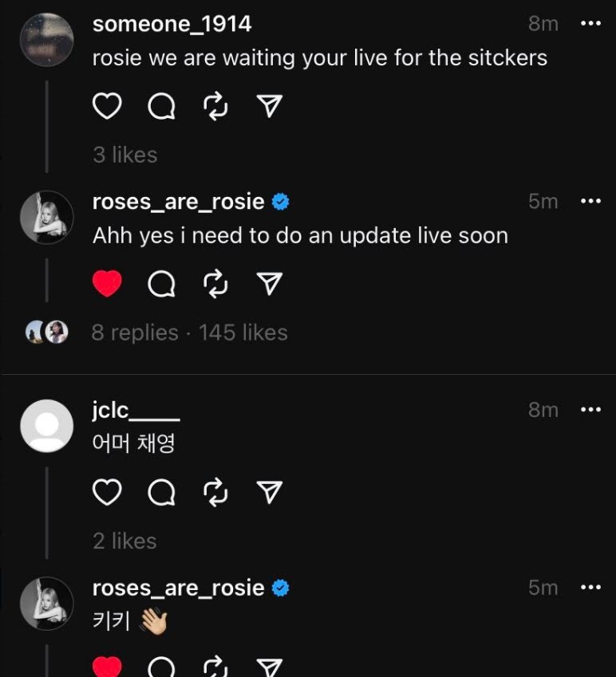The height and width of the screenshot is (677, 616).
Task: Open more options on Rosie's live update reply
Action: tap(590, 201)
